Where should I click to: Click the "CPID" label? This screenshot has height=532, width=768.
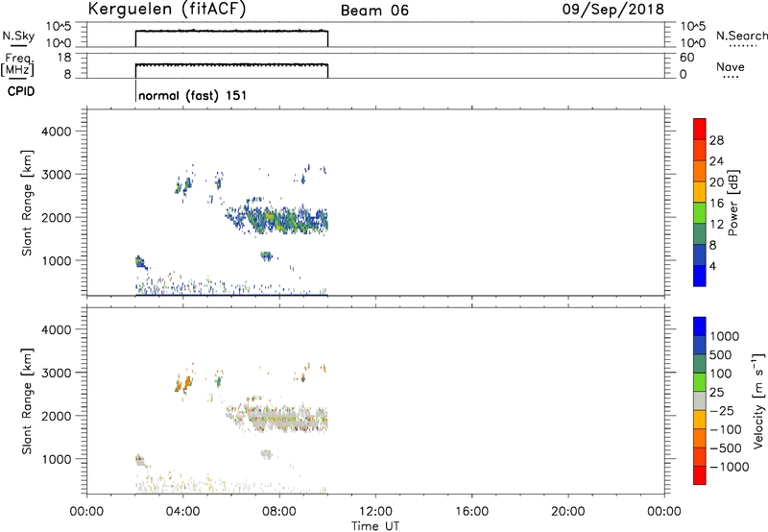pos(21,91)
